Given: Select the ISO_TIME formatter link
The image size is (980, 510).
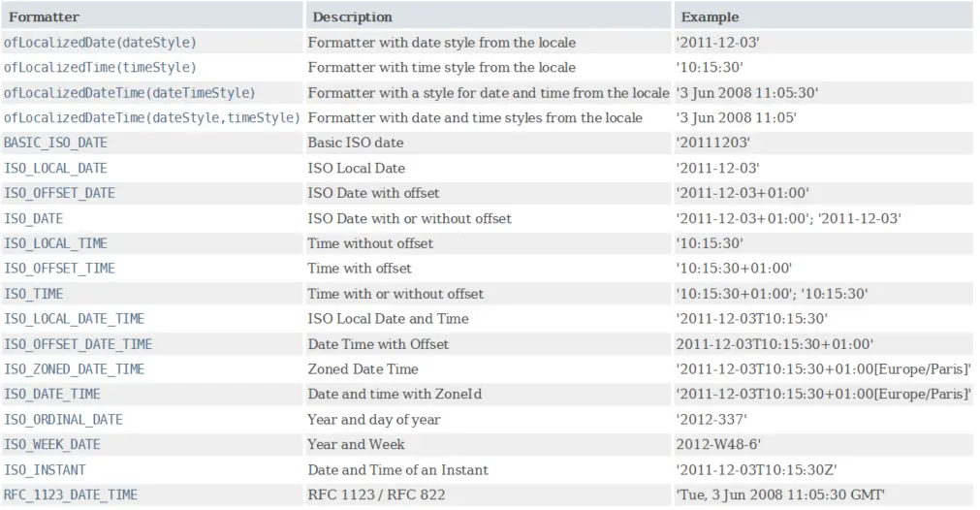Looking at the screenshot, I should (34, 295).
